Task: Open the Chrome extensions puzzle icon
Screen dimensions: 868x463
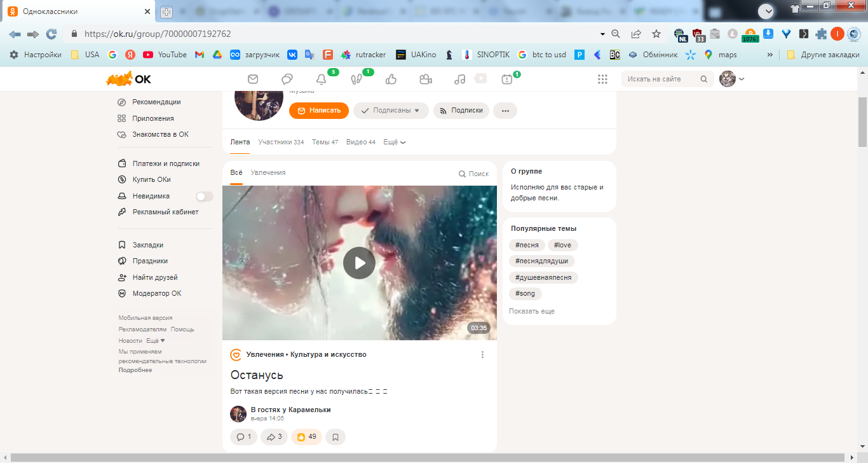Action: coord(821,34)
